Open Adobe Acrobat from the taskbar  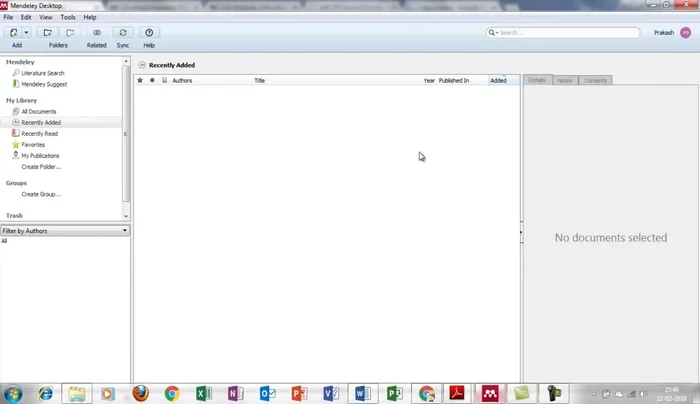[457, 393]
